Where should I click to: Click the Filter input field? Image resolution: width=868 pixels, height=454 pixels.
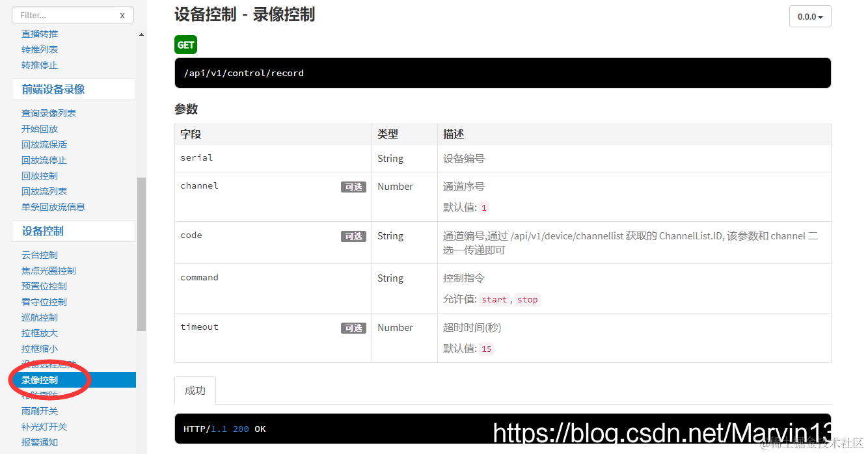73,15
